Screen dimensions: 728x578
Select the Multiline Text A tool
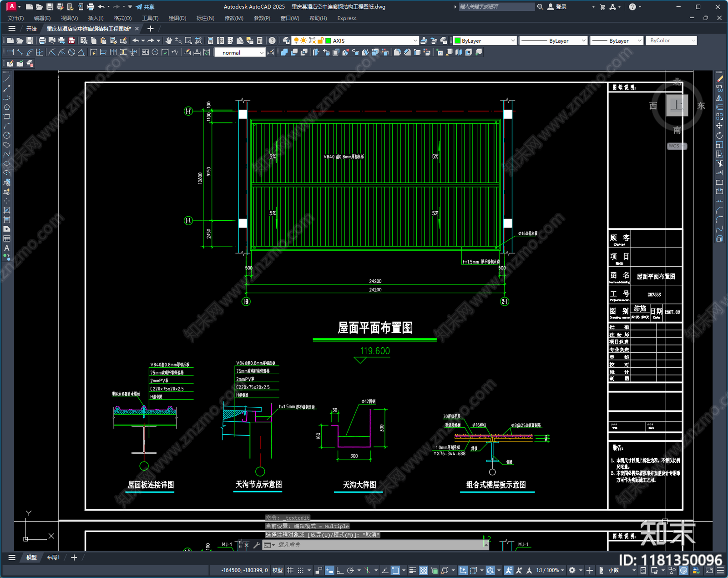(7, 248)
